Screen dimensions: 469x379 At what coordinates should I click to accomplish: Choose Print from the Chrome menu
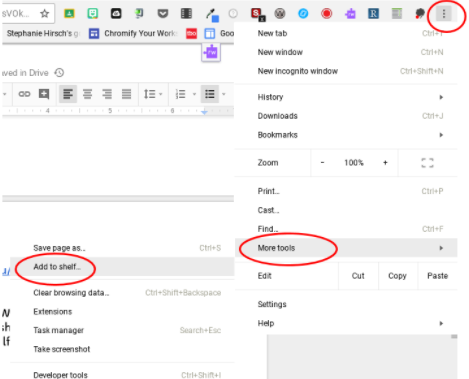point(346,191)
